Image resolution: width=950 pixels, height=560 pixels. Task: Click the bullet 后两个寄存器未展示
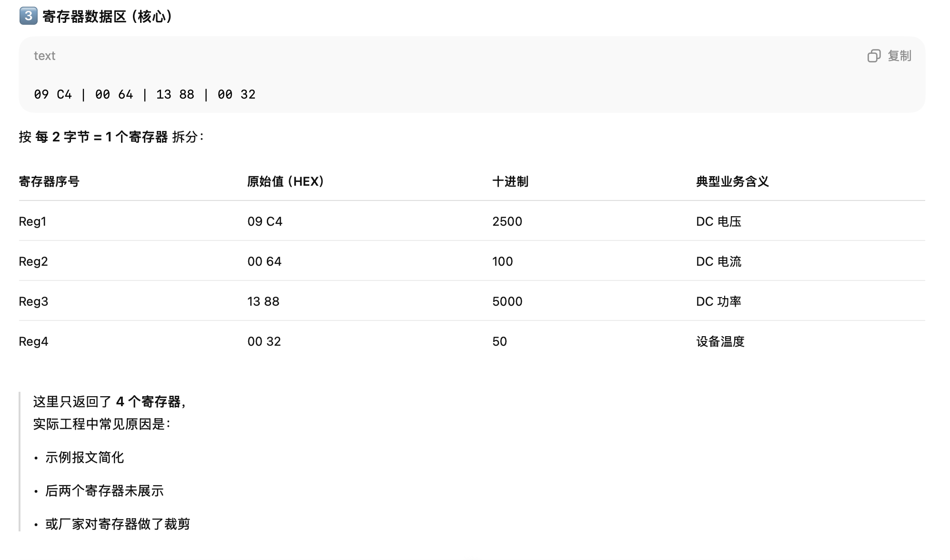[x=104, y=491]
